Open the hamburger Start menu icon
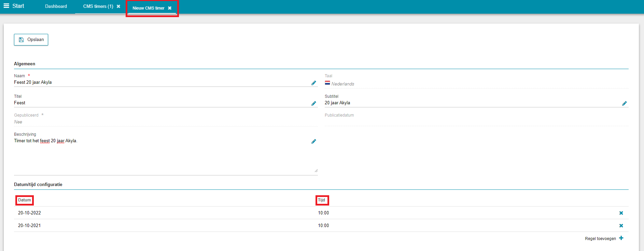644x251 pixels. tap(6, 6)
